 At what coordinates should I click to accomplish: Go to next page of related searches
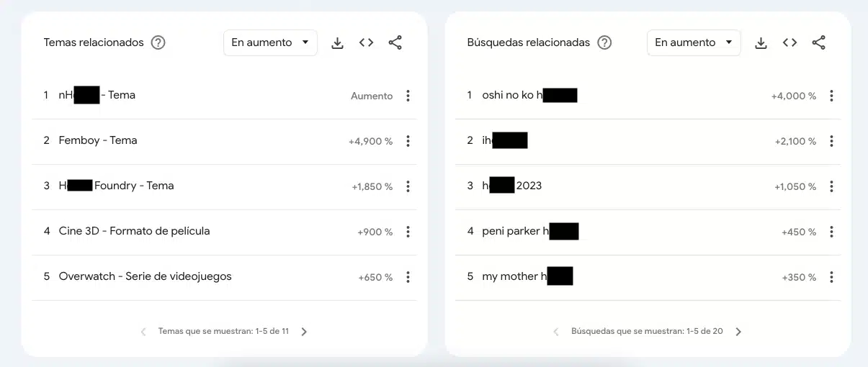pyautogui.click(x=738, y=332)
